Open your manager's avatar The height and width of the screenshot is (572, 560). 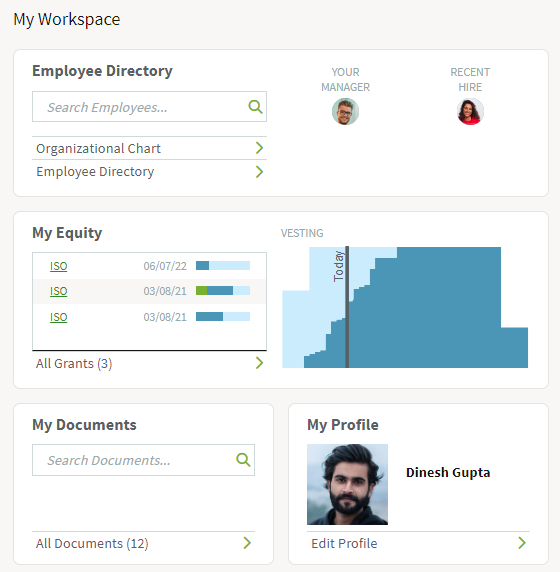click(345, 112)
